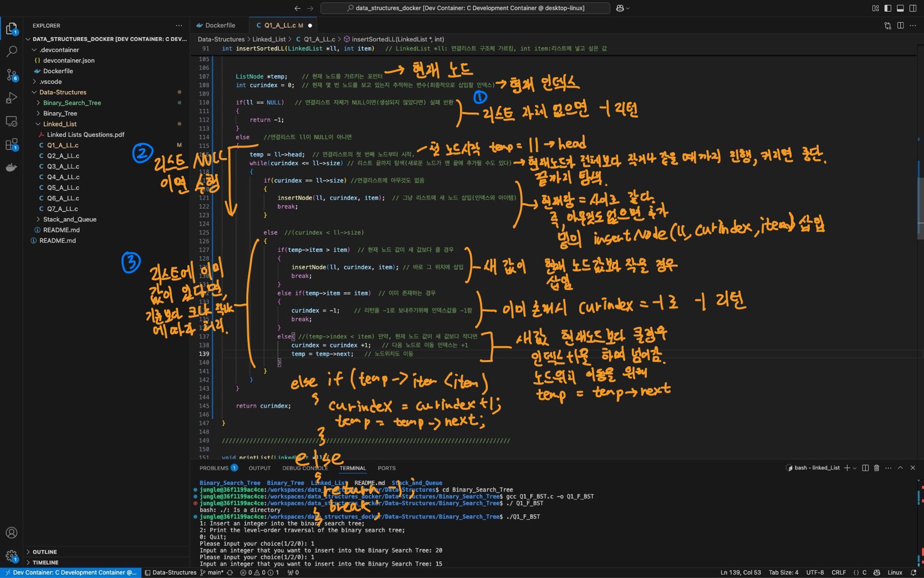Click the Dev Container remote indicator
This screenshot has width=924, height=578.
(70, 572)
